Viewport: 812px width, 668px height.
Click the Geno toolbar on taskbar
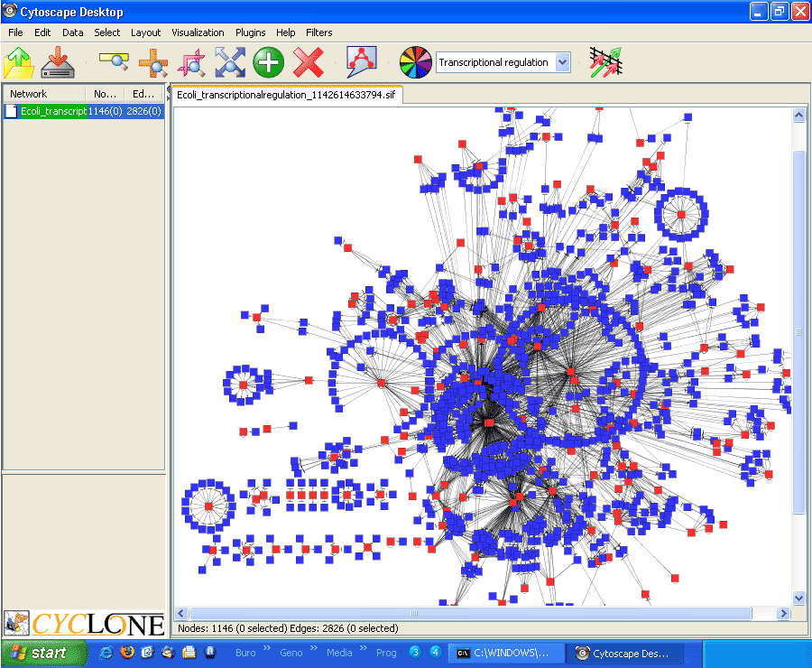pyautogui.click(x=291, y=653)
